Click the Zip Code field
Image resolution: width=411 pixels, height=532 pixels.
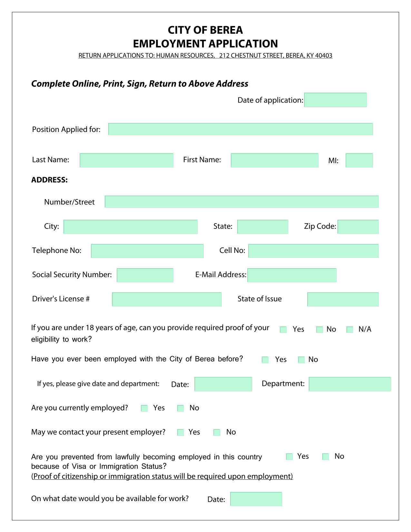click(x=358, y=227)
